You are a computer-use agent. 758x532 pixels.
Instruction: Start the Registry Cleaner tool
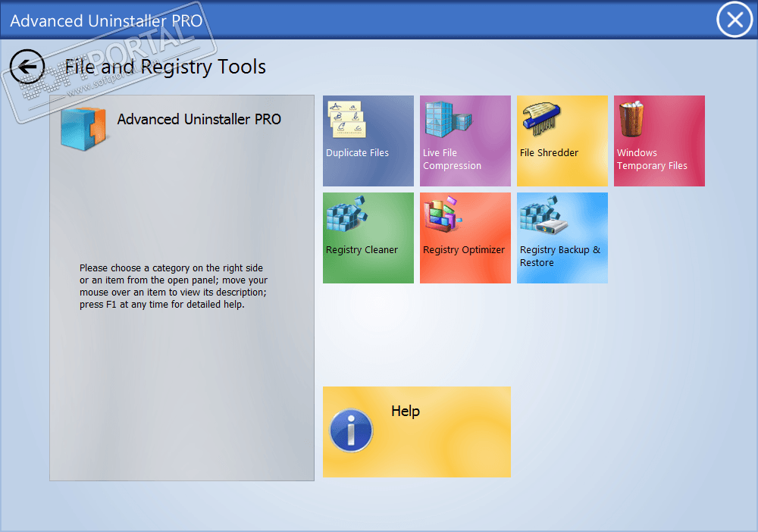click(368, 238)
